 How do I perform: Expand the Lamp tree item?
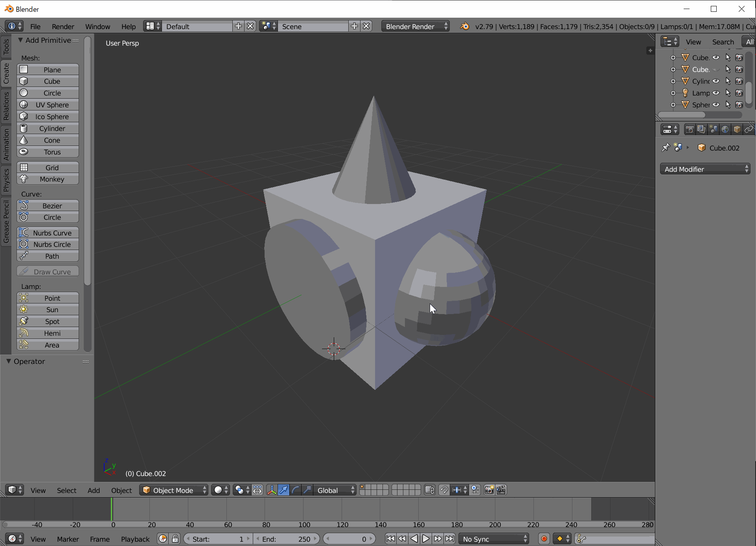coord(673,93)
